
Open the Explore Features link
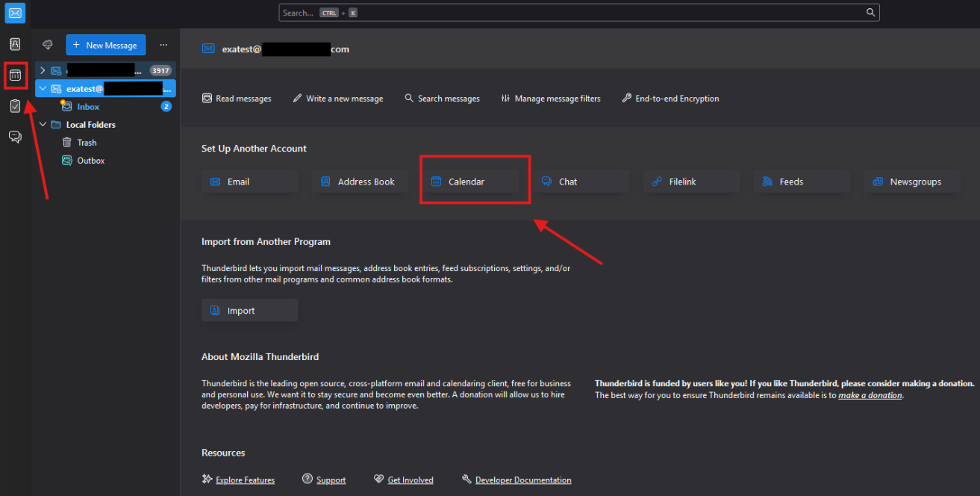(245, 480)
